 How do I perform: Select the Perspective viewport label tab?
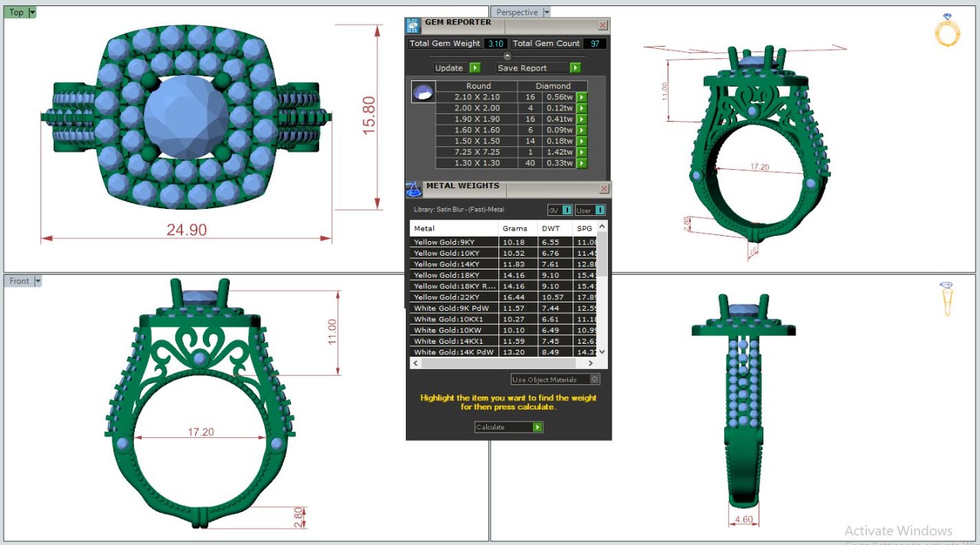(517, 12)
